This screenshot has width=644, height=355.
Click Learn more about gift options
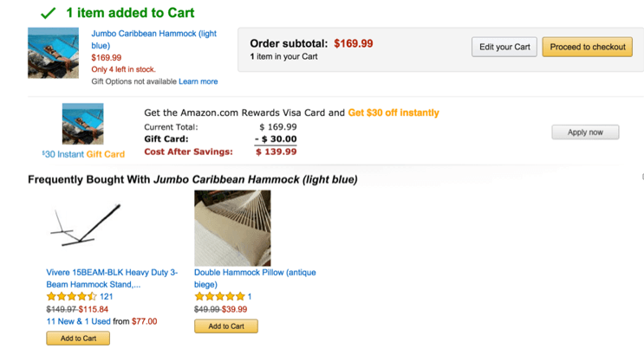(x=198, y=81)
